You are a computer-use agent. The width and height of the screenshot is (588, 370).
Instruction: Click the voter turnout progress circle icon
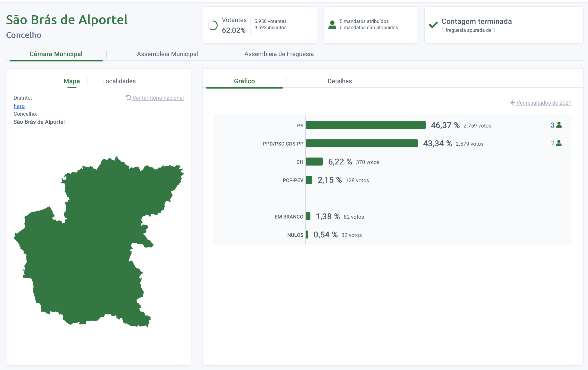coord(213,25)
